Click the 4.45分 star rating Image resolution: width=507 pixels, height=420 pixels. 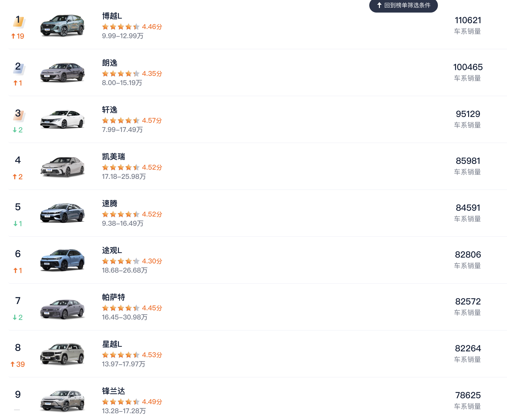coord(132,308)
